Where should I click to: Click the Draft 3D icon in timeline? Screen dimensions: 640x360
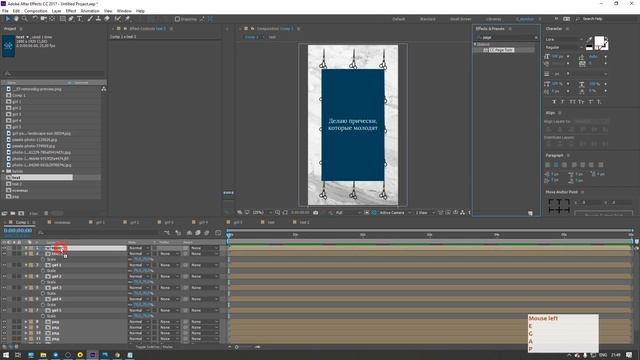point(178,233)
